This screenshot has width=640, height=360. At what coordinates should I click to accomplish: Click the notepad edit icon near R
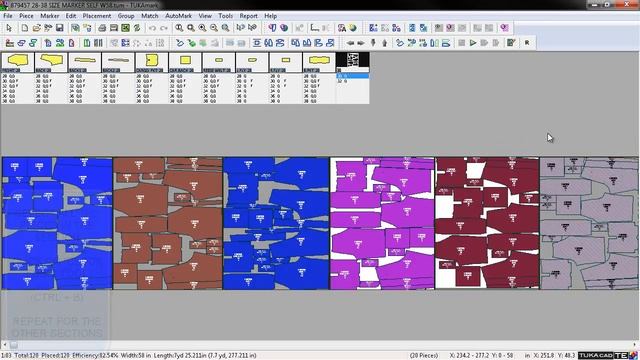(x=511, y=42)
